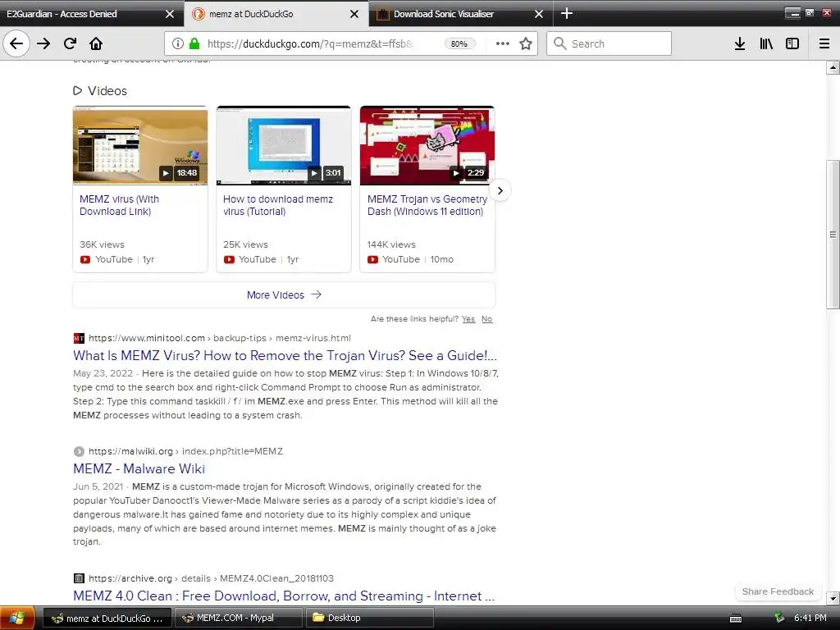Open the page actions three-dot menu
The height and width of the screenshot is (630, 840).
[x=503, y=43]
